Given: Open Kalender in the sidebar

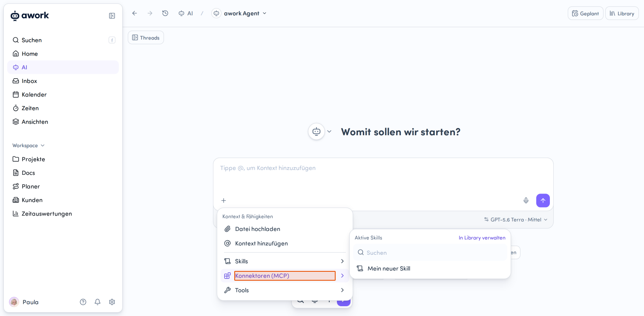Looking at the screenshot, I should 63,94.
